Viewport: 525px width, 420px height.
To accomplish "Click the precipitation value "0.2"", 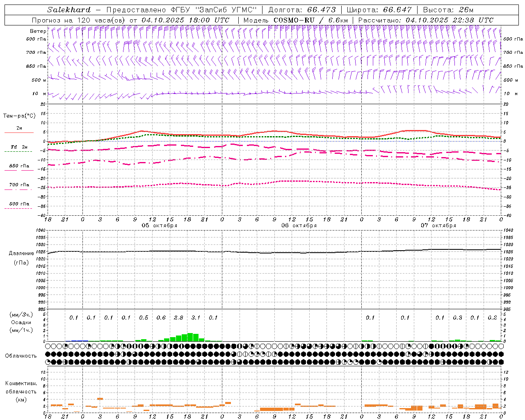I will pos(492,318).
